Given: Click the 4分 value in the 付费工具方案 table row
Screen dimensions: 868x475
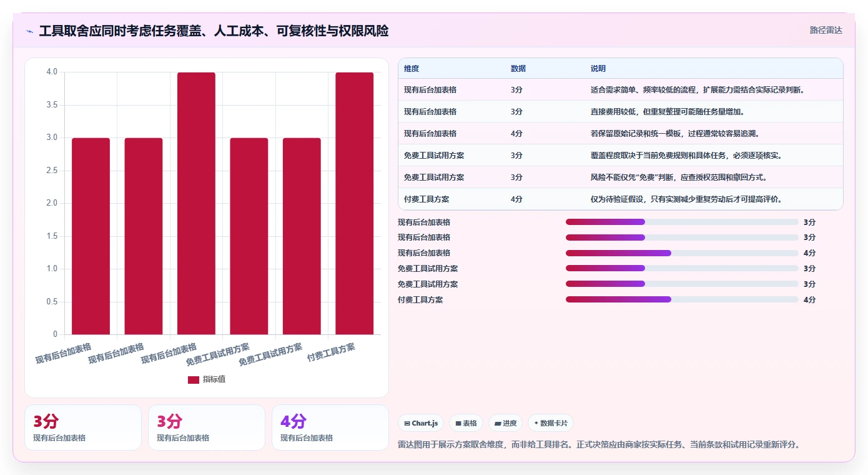Looking at the screenshot, I should pos(516,199).
